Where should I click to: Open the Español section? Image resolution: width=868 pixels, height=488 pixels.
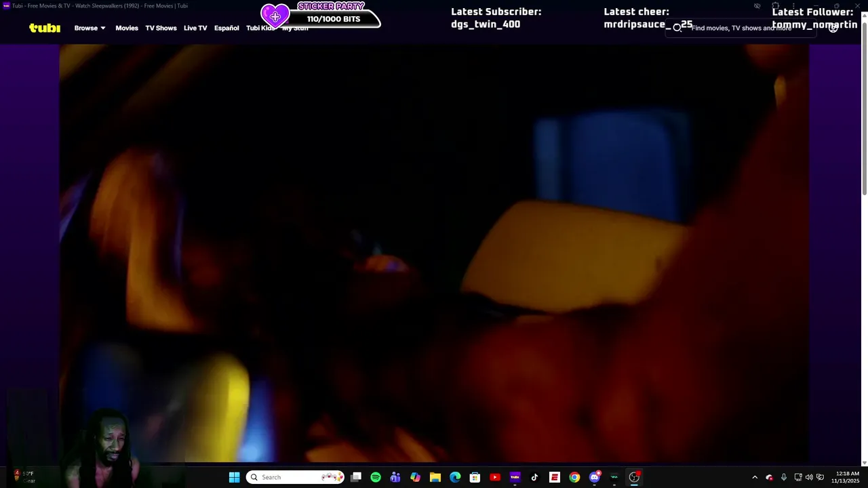tap(226, 28)
